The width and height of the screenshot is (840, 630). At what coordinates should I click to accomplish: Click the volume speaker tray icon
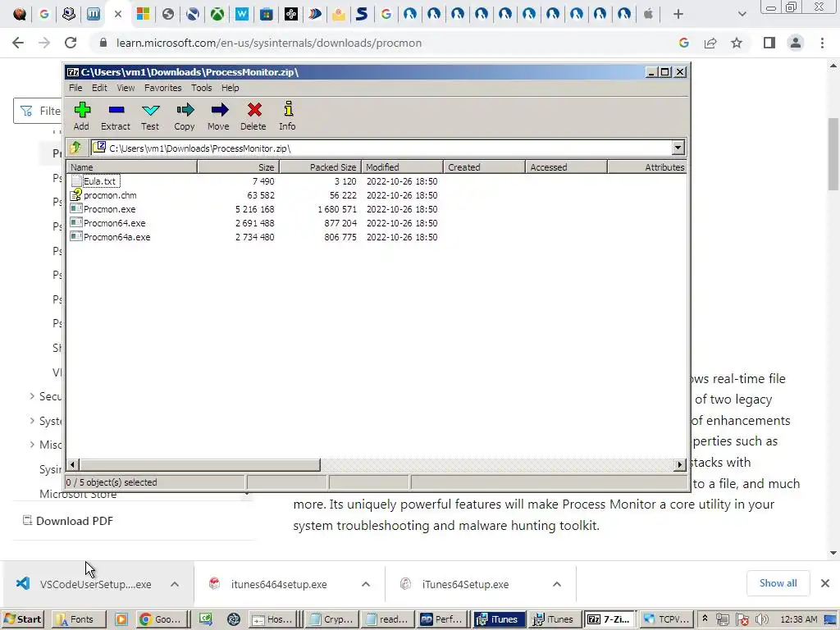[762, 620]
